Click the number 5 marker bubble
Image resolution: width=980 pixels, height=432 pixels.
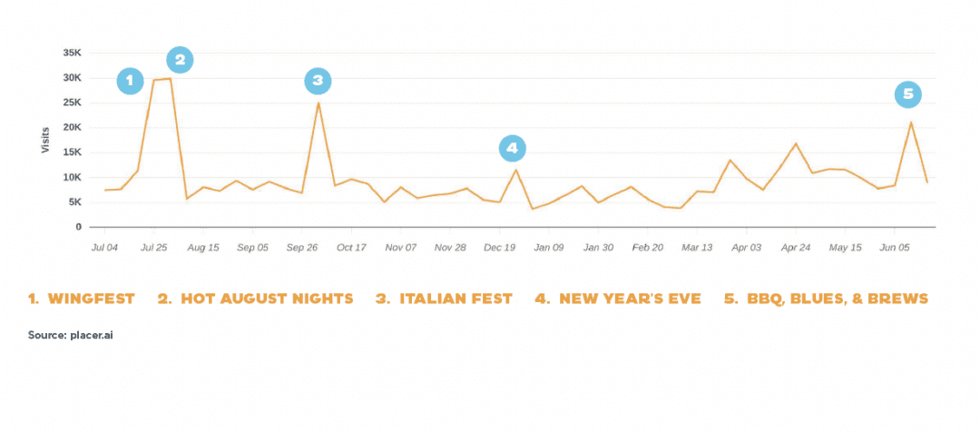coord(906,93)
